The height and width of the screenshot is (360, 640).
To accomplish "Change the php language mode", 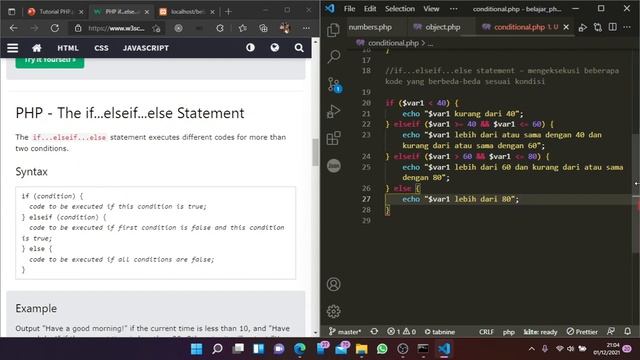I will pos(509,331).
